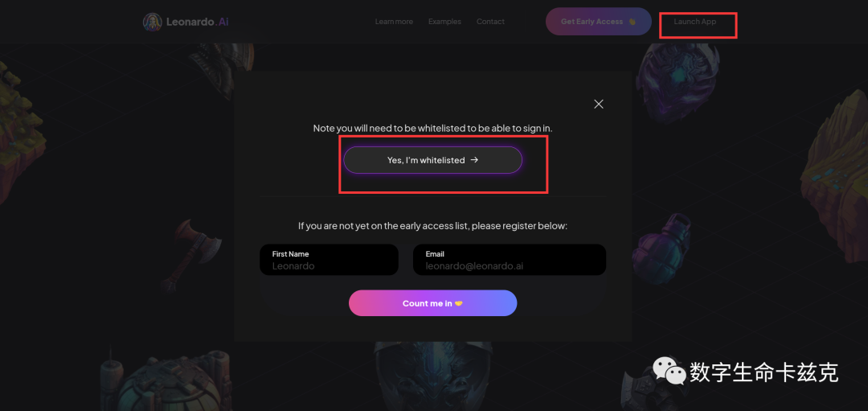Screen dimensions: 868x411
Task: Click the Leonardo.Ai avatar logo icon
Action: click(152, 22)
